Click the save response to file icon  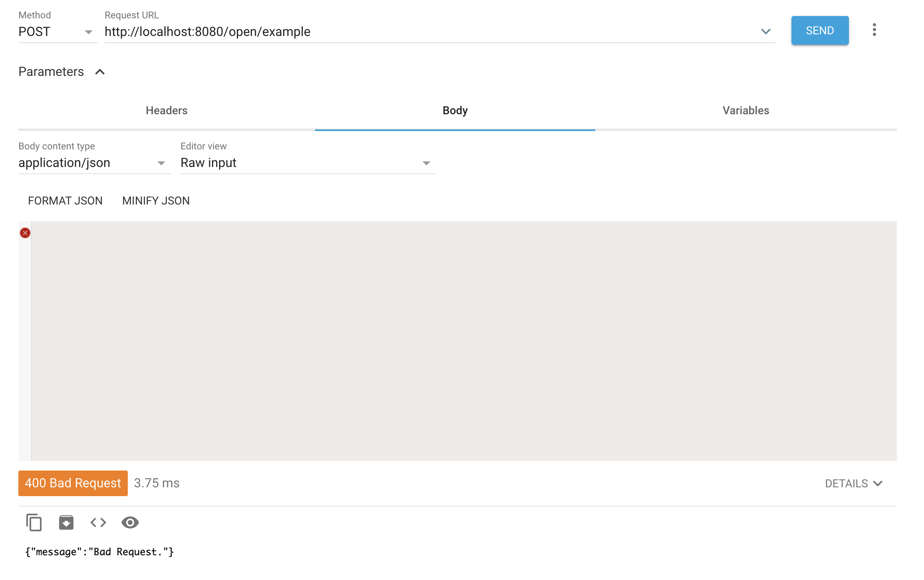pyautogui.click(x=66, y=522)
